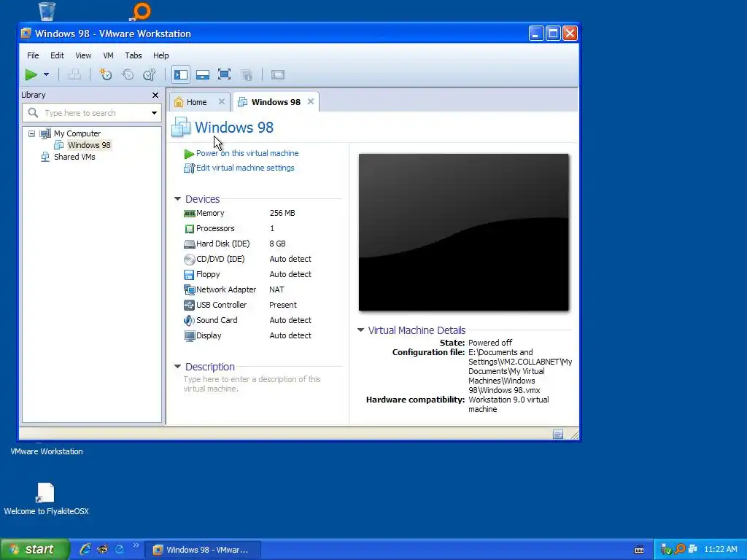Click the magnifier icon in system tray
The width and height of the screenshot is (747, 560).
[680, 550]
